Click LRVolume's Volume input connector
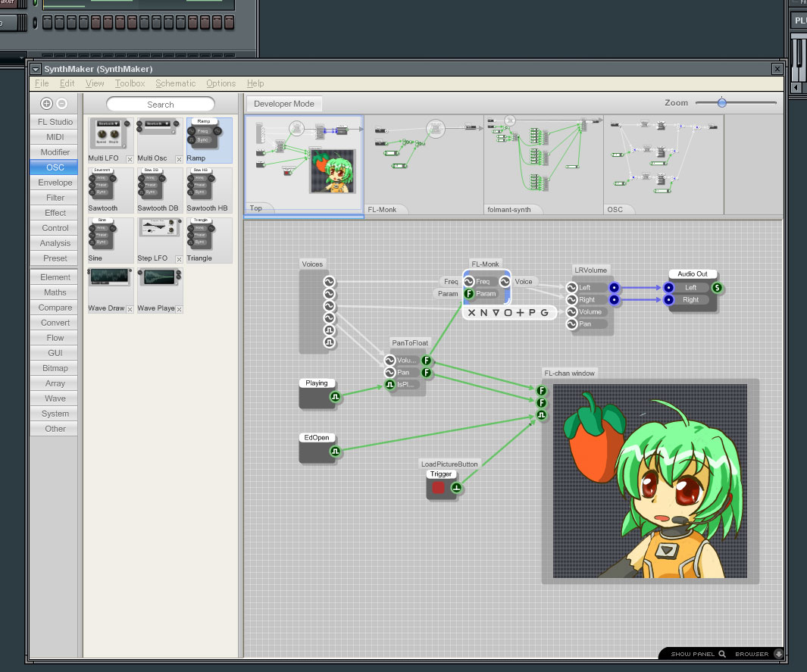The height and width of the screenshot is (672, 807). point(572,312)
